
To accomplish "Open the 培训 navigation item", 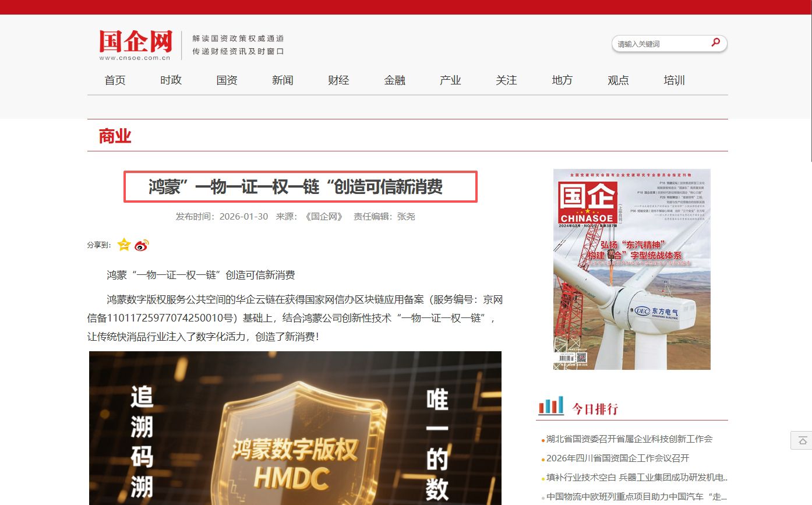I will pyautogui.click(x=674, y=80).
